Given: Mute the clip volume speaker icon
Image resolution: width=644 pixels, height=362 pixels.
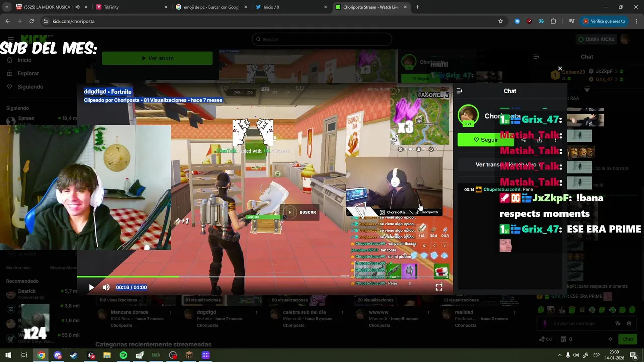Looking at the screenshot, I should pos(106,287).
